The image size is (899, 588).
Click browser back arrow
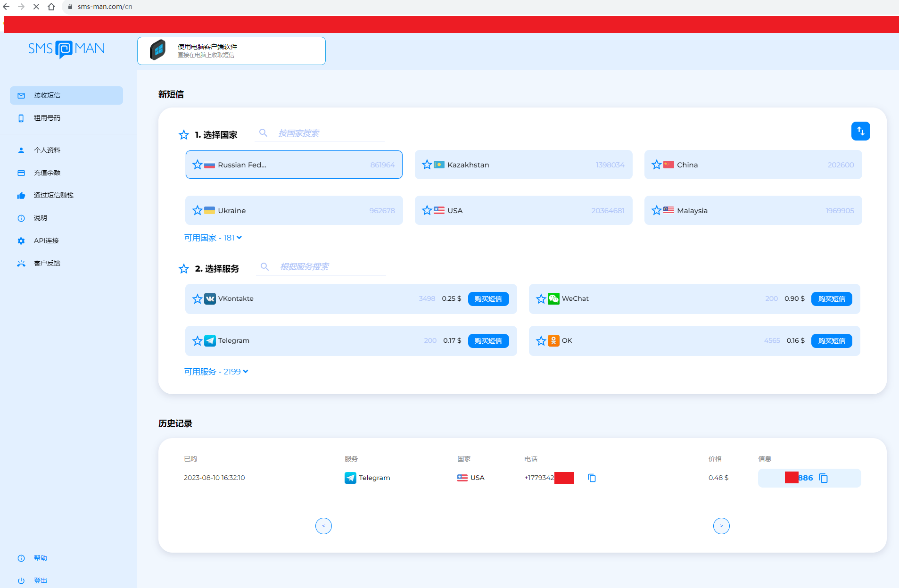(x=6, y=7)
